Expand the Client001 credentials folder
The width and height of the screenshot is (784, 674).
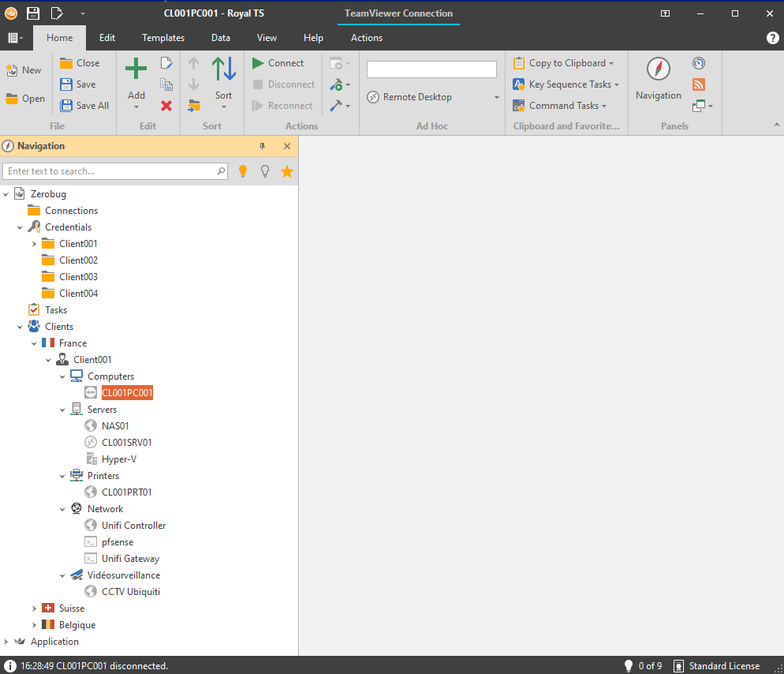pyautogui.click(x=34, y=244)
